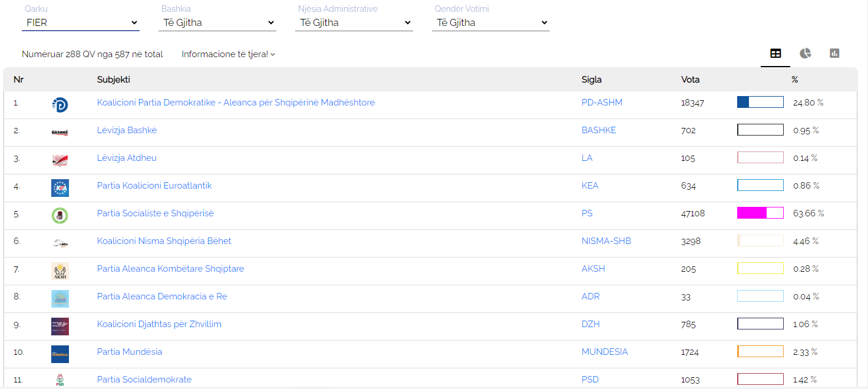
Task: Open Koalicioni Nisma Shqipëria Bëhet link
Action: tap(164, 241)
